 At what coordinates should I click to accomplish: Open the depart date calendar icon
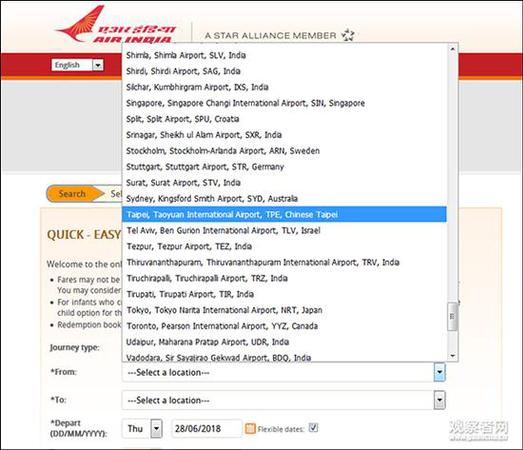(x=250, y=428)
